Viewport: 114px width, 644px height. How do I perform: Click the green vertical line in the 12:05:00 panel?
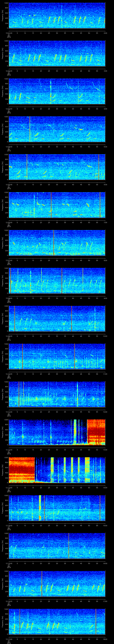pyautogui.click(x=27, y=167)
